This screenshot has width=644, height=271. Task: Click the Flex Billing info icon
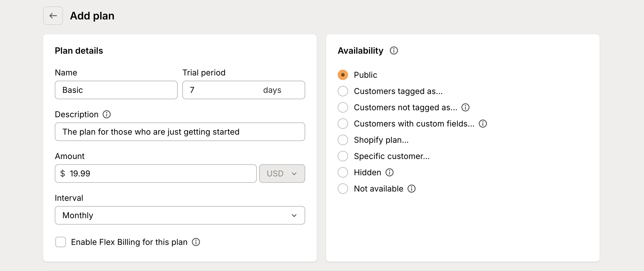(x=196, y=242)
